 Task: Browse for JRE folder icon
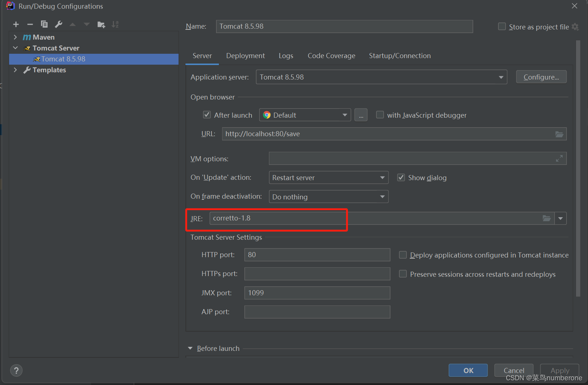(x=547, y=218)
